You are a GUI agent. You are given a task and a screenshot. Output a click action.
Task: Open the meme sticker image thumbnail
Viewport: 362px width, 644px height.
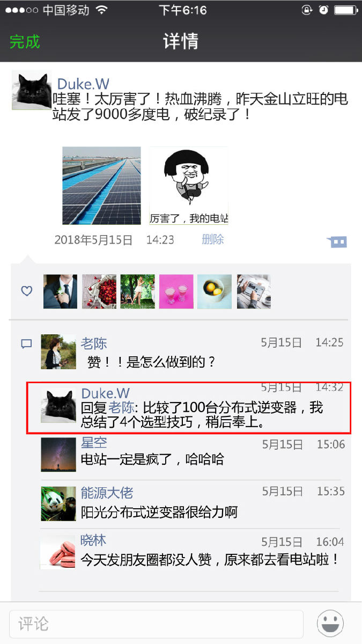pyautogui.click(x=189, y=186)
